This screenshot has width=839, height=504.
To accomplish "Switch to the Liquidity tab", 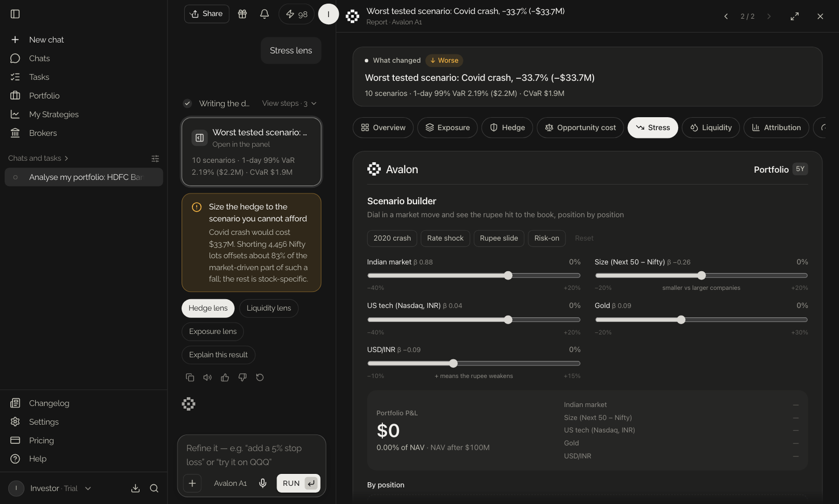I will [711, 128].
